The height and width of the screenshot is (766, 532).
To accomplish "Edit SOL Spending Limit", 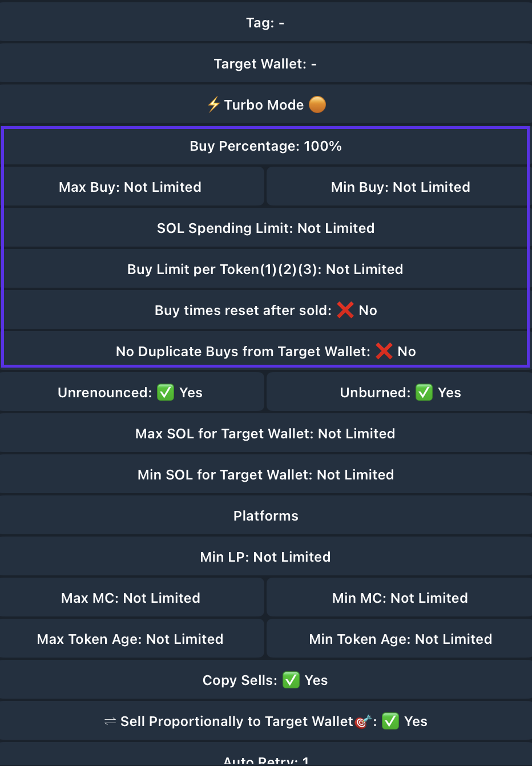I will 265,228.
